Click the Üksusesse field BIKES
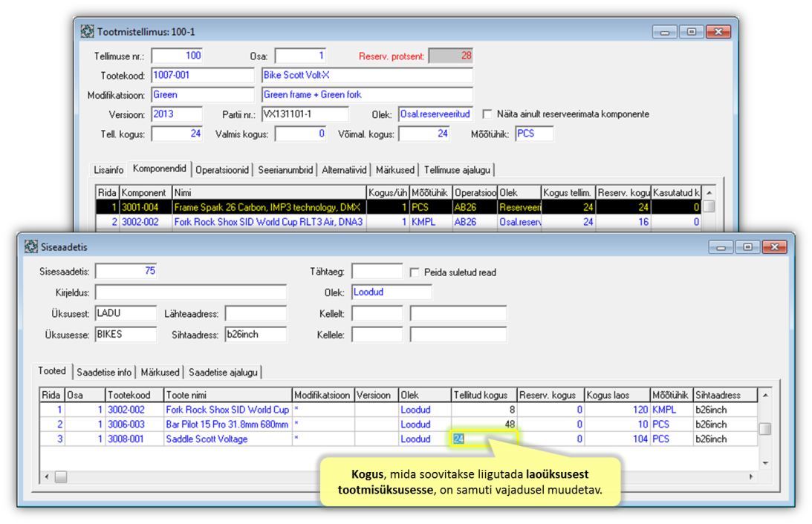The height and width of the screenshot is (524, 812). click(x=126, y=335)
